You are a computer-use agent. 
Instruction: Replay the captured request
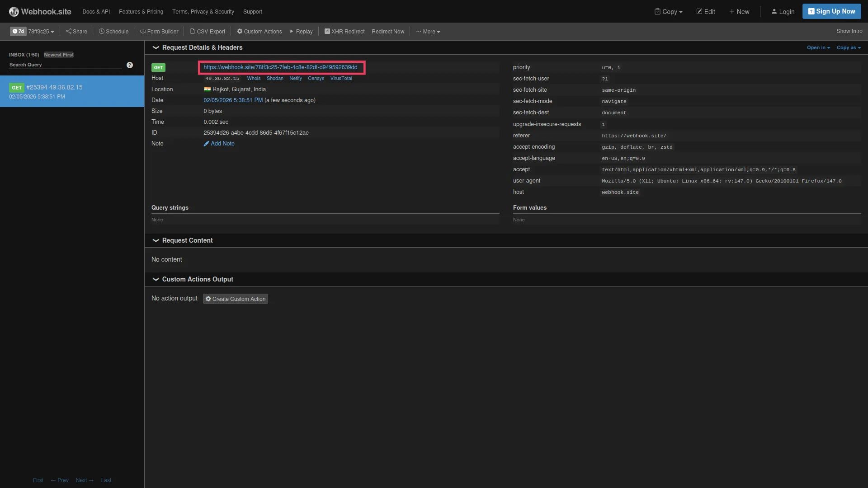click(301, 31)
